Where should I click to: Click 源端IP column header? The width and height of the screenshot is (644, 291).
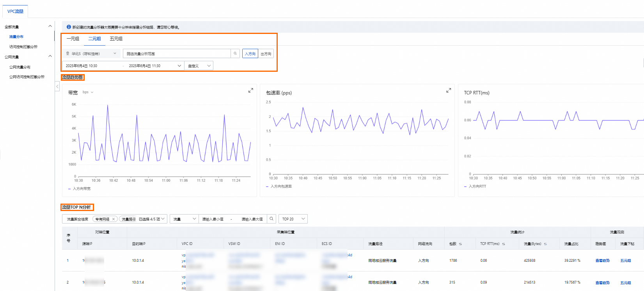click(x=87, y=244)
